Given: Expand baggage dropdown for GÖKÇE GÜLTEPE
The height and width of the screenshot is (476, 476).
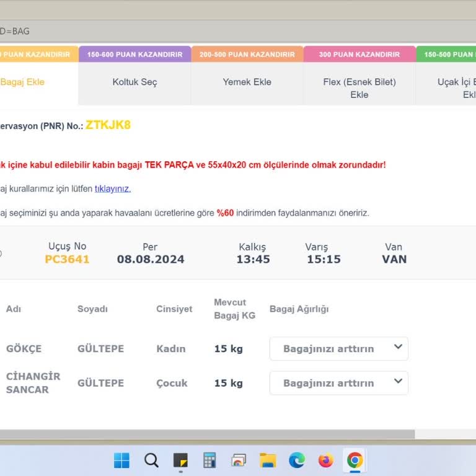Looking at the screenshot, I should click(338, 348).
